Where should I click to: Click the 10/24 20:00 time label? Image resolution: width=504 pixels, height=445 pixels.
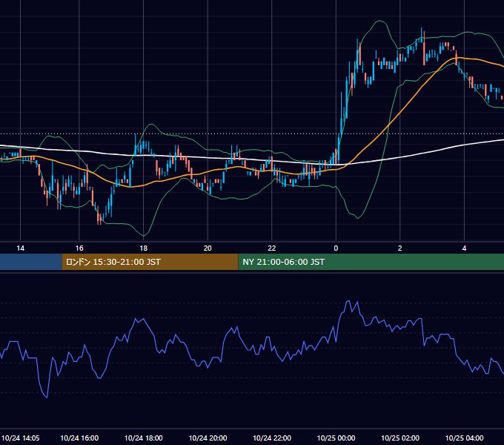pyautogui.click(x=208, y=438)
